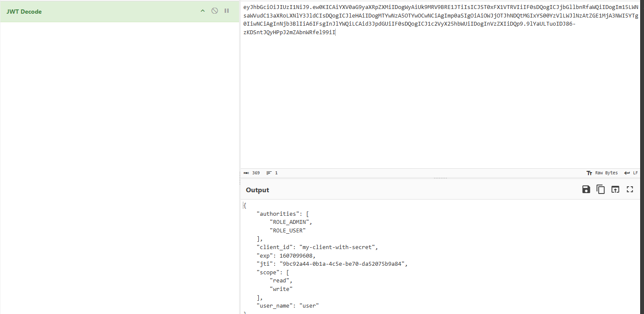This screenshot has width=644, height=314.
Task: Replace input with output icon
Action: [615, 189]
